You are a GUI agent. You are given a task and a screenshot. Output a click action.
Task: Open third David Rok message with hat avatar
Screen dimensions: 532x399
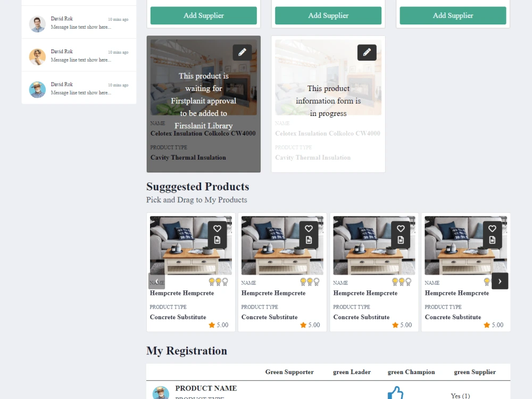pos(79,88)
